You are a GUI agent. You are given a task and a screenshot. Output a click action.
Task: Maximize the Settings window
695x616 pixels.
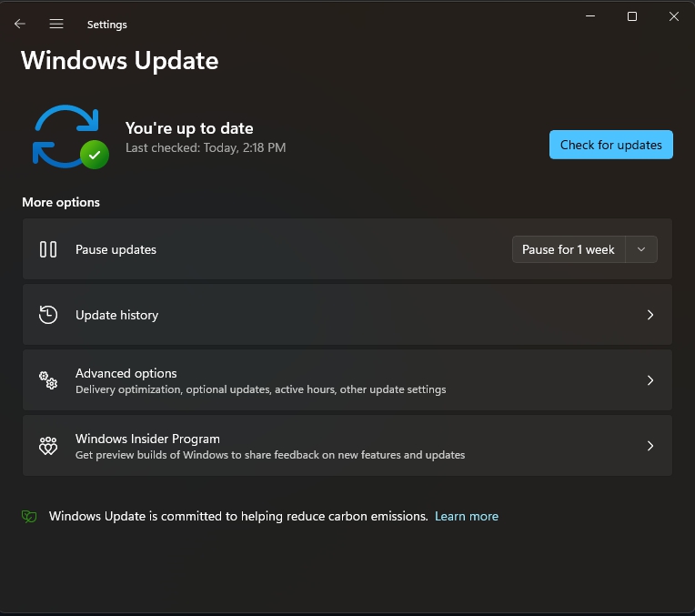pyautogui.click(x=632, y=16)
